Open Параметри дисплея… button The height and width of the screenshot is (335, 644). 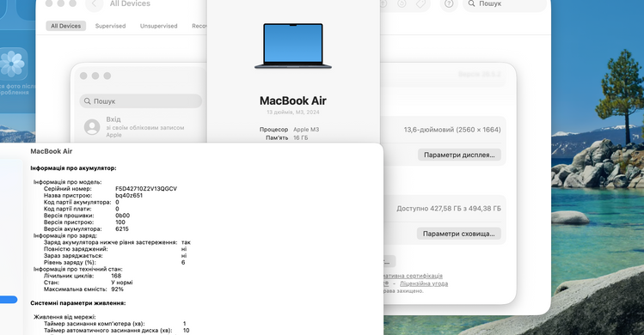(459, 155)
